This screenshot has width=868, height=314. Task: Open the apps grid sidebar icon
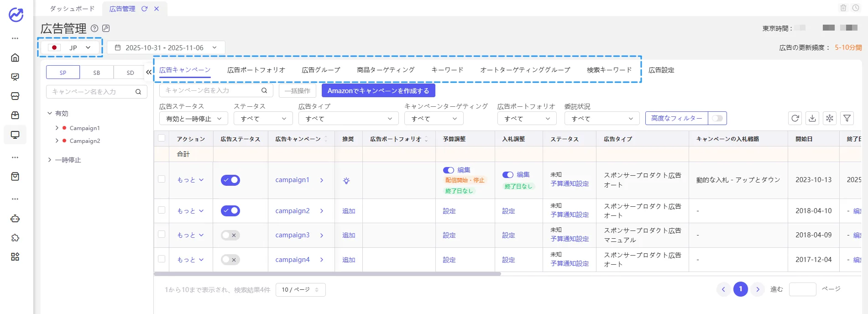(15, 257)
